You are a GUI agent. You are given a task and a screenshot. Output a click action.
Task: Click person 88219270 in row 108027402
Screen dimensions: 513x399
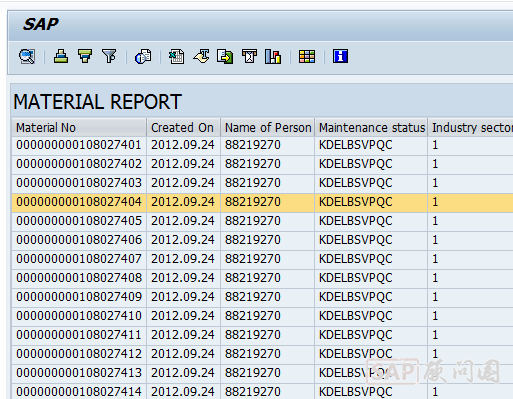(x=267, y=164)
